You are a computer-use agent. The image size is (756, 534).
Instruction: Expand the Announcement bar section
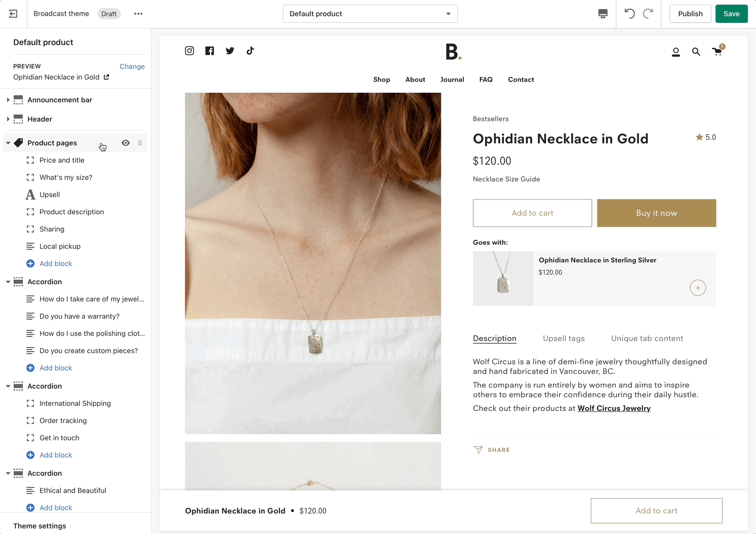click(x=8, y=100)
